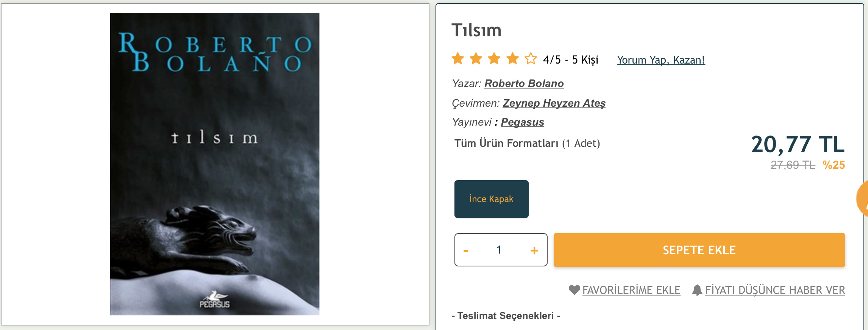
Task: Click the bell price alert icon
Action: point(697,290)
